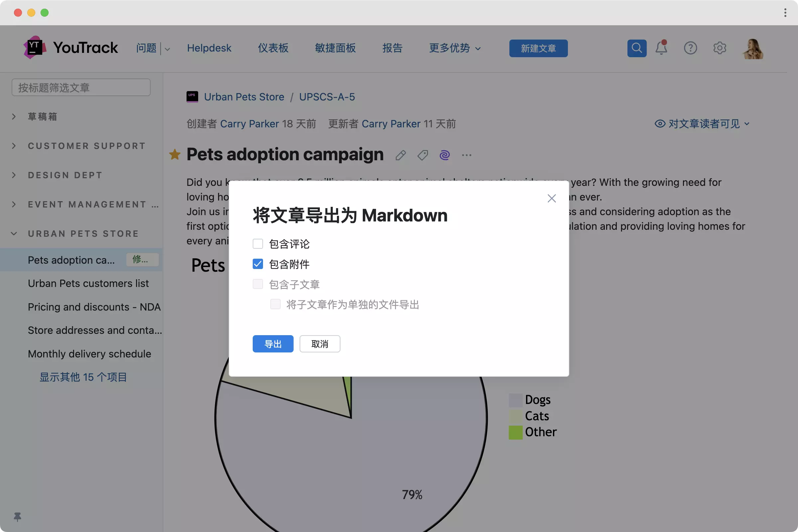Click the tag icon next to article title

[422, 155]
